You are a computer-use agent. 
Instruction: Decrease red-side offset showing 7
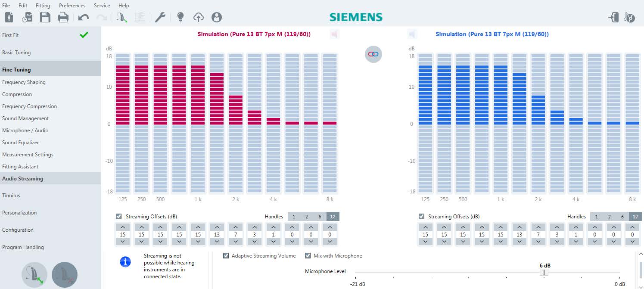(236, 242)
